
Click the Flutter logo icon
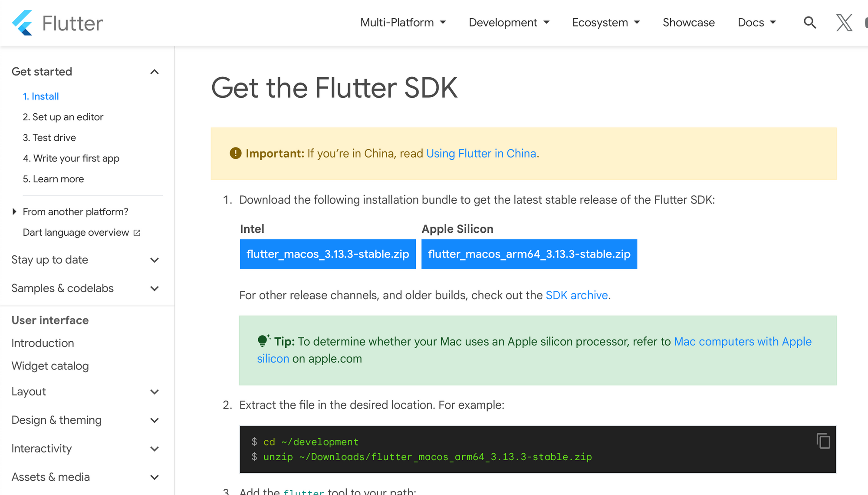point(23,23)
